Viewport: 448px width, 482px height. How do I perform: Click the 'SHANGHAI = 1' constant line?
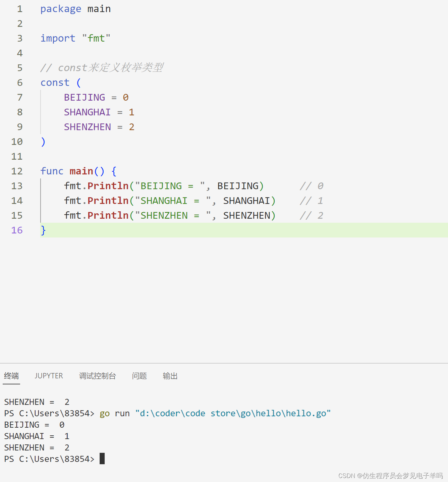(99, 112)
